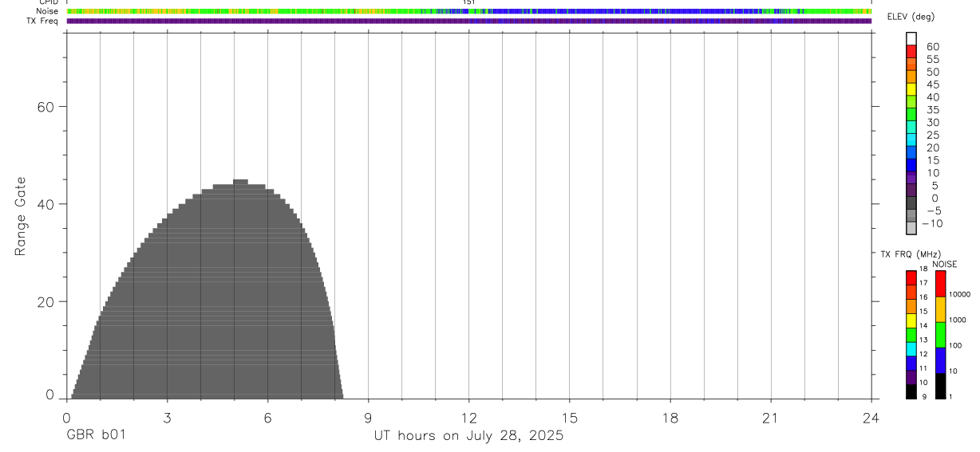Click the multicolored Noise strip above the plot

click(x=468, y=11)
